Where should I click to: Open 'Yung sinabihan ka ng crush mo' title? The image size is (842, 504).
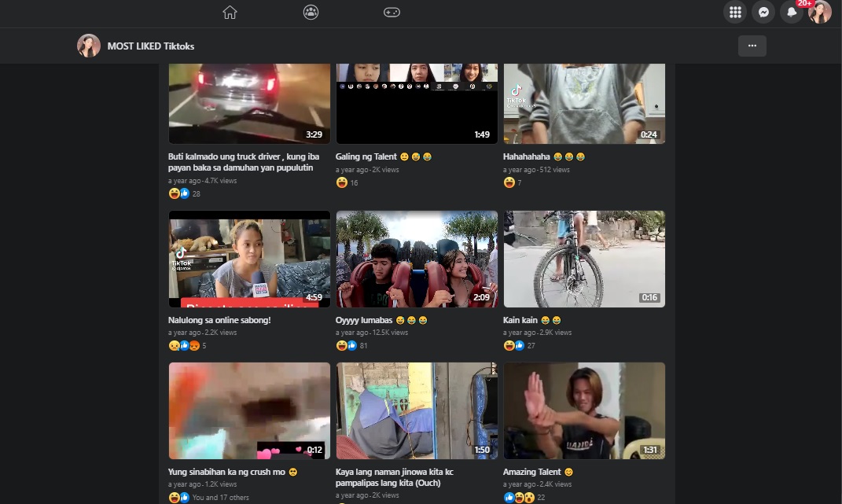pyautogui.click(x=233, y=472)
